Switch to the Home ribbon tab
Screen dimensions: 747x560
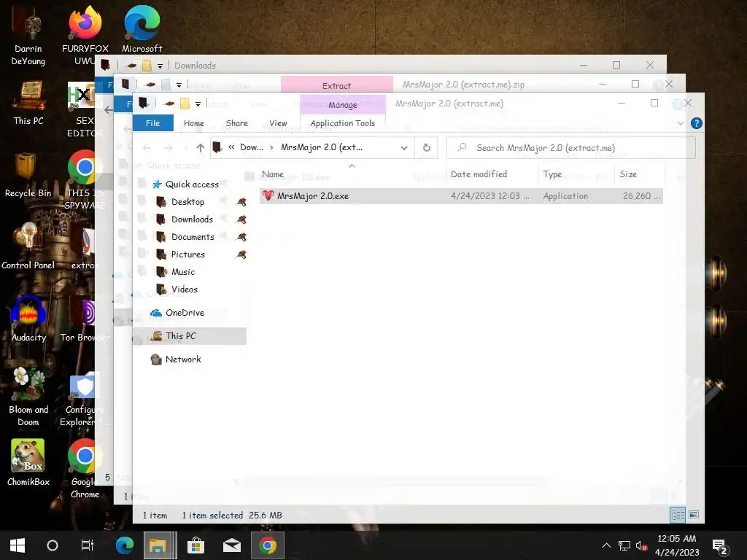194,123
